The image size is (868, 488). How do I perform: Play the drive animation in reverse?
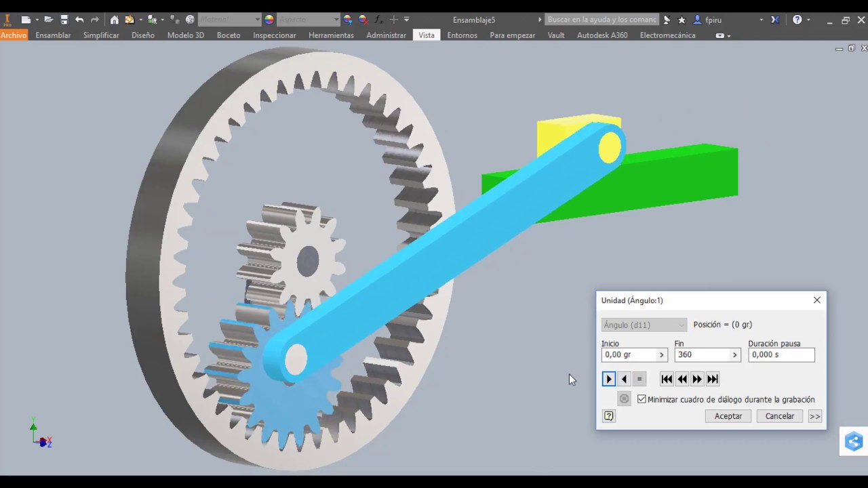624,379
